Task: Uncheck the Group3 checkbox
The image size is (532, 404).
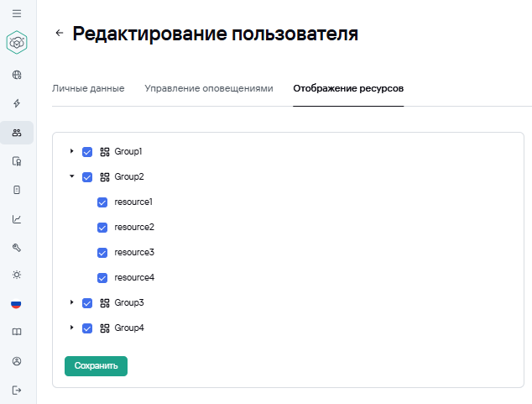Action: point(87,303)
